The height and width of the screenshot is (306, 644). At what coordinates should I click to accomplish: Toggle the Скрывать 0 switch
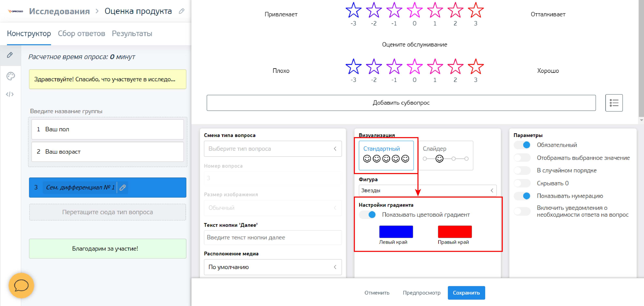tap(522, 183)
